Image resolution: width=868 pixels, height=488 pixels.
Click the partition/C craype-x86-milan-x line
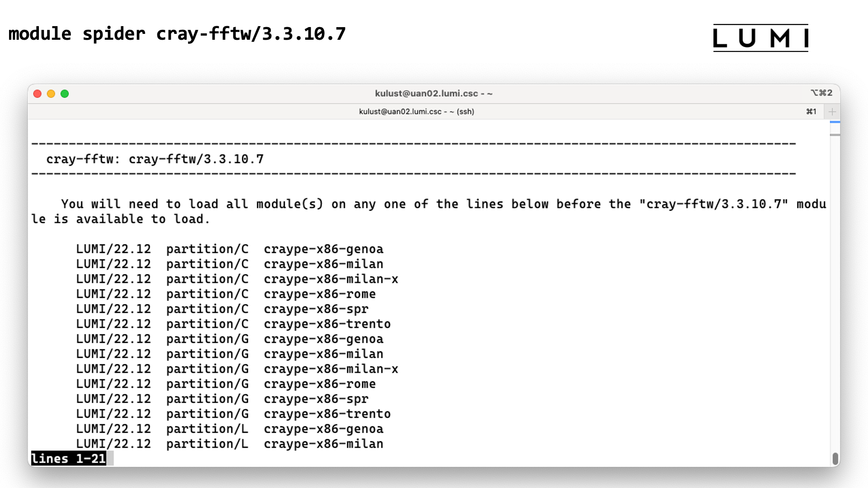coord(236,279)
